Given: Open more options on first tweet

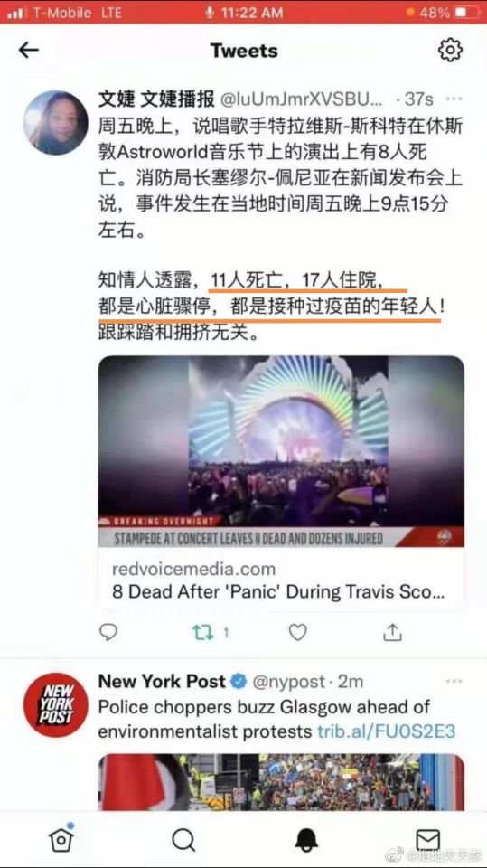Looking at the screenshot, I should click(x=454, y=99).
